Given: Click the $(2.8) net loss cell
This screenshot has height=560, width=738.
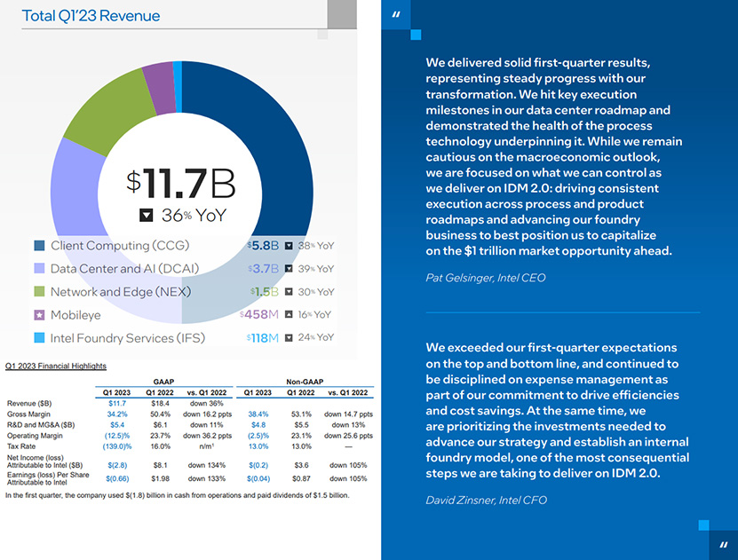Looking at the screenshot, I should [117, 466].
